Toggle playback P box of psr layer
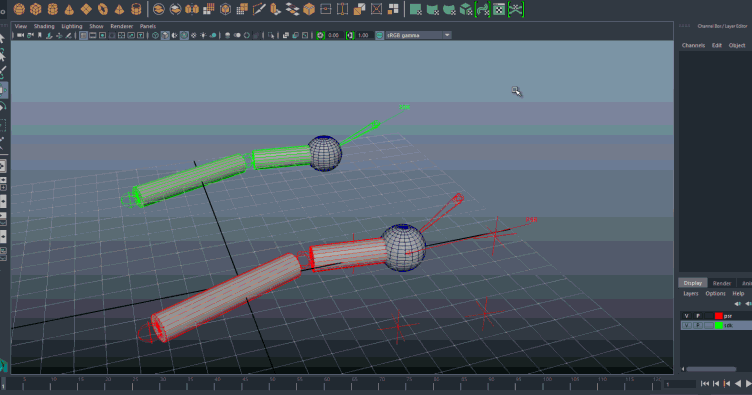 coord(698,316)
